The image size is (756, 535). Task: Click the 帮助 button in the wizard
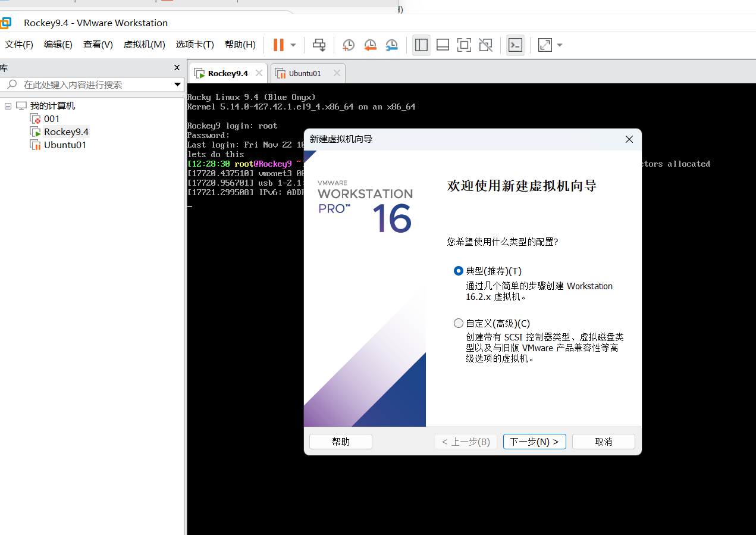click(x=341, y=442)
